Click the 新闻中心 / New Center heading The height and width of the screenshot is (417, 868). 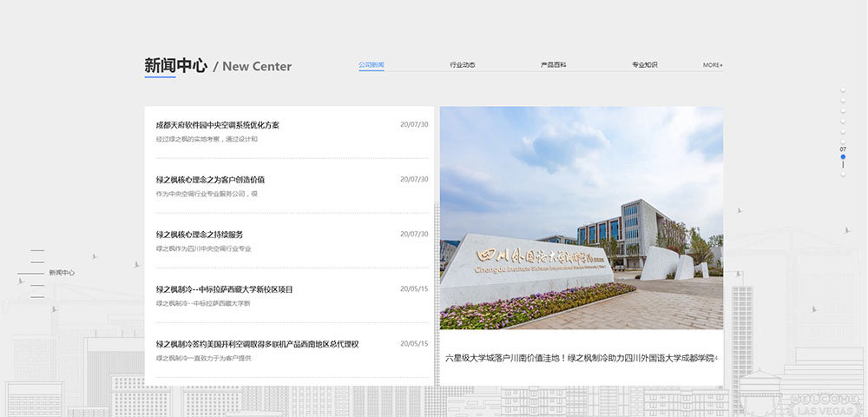coord(218,66)
